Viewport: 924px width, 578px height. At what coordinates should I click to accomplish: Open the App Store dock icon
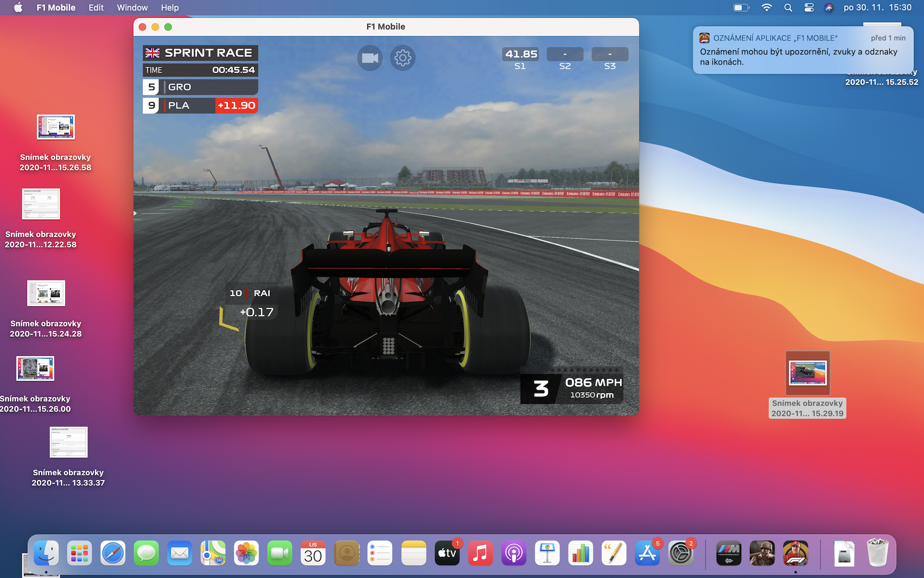pos(647,553)
